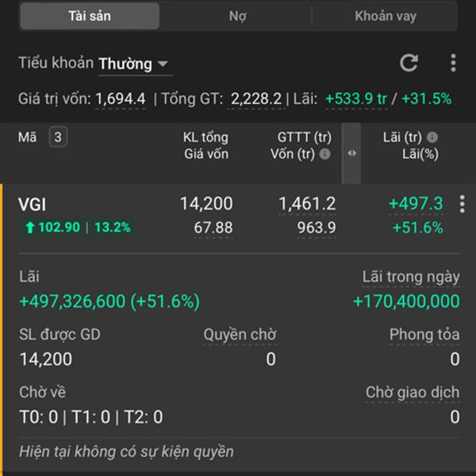
Task: Click the info icon next to Vốn (tr)
Action: 325,154
